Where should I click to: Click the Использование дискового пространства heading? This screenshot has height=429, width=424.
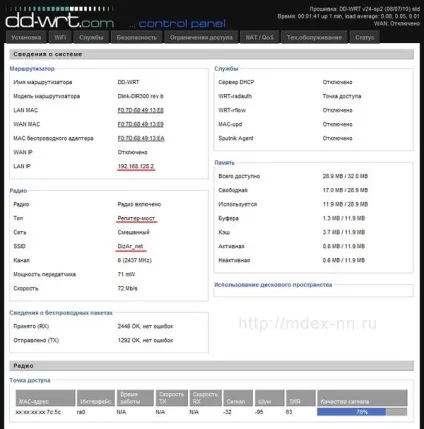[273, 285]
